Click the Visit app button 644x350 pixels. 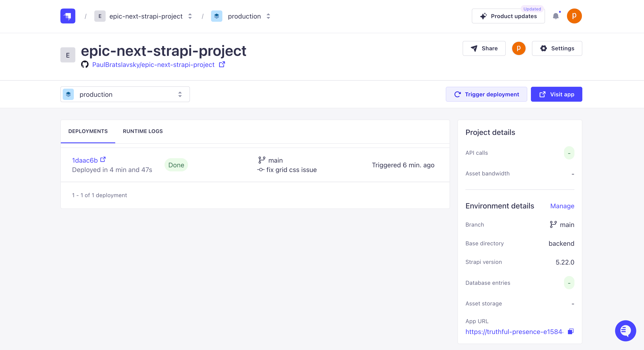coord(557,94)
